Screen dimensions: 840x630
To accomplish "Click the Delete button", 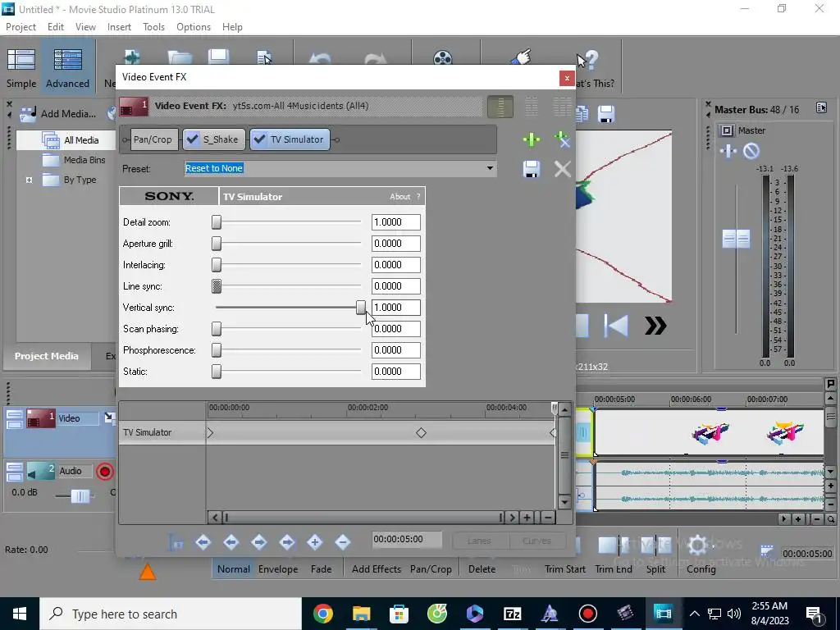I will (x=482, y=569).
